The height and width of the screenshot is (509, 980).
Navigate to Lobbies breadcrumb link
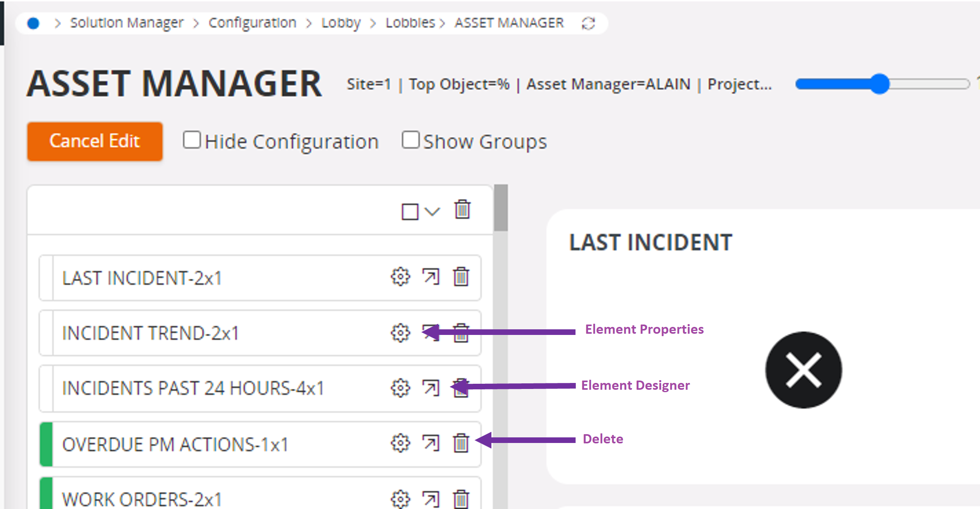tap(410, 23)
